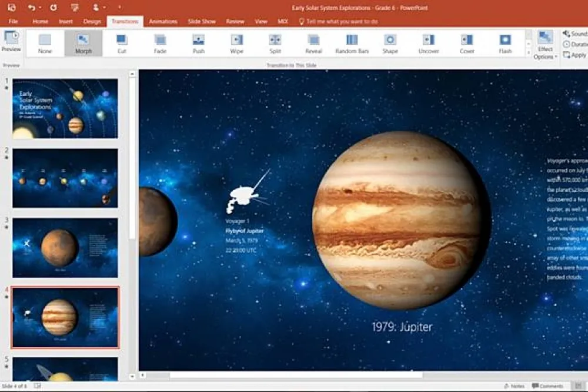Switch to the Review tab
The image size is (588, 392).
point(235,21)
